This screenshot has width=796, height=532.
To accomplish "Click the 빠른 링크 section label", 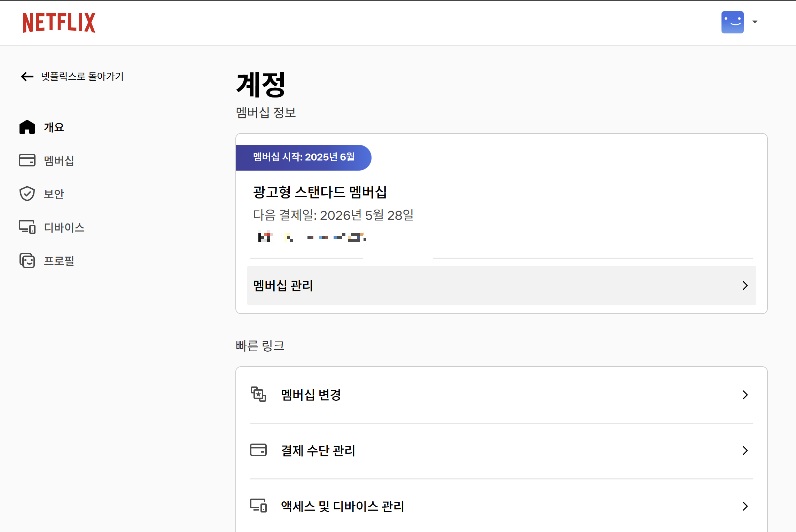I will click(x=260, y=346).
